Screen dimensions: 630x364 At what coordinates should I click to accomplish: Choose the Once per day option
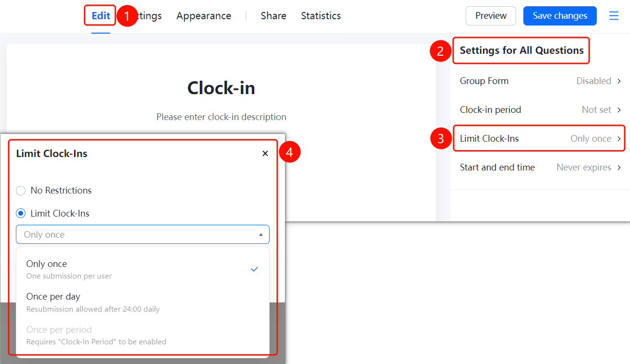tap(143, 302)
